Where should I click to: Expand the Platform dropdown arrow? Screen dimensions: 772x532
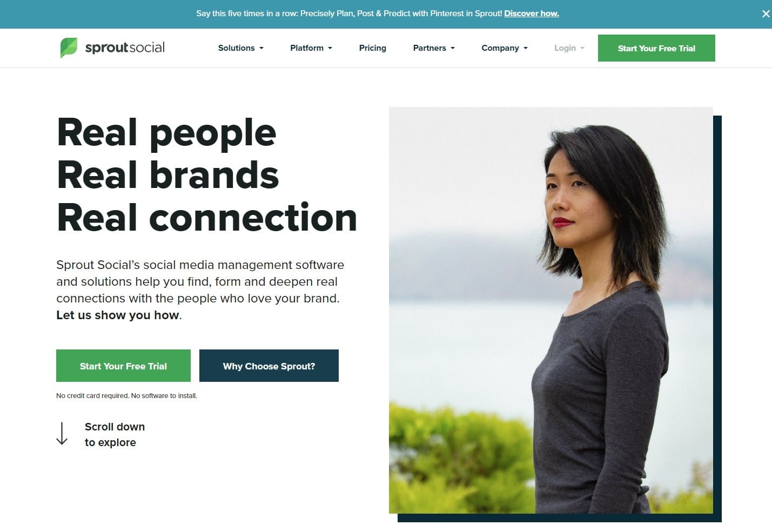tap(330, 48)
